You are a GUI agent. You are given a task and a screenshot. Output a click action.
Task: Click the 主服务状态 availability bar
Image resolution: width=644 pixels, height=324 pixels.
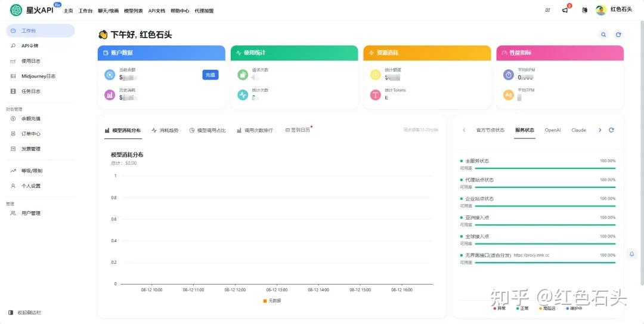[545, 168]
